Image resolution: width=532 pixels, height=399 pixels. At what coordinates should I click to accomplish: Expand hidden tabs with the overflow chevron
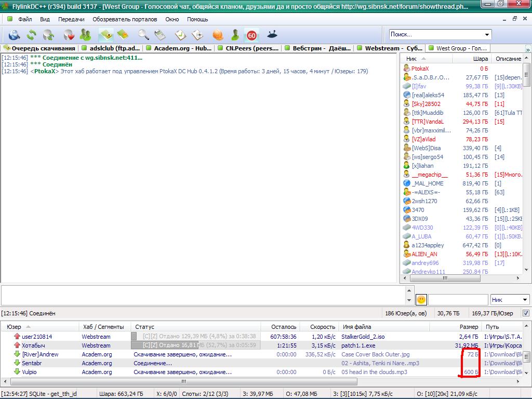[x=527, y=49]
